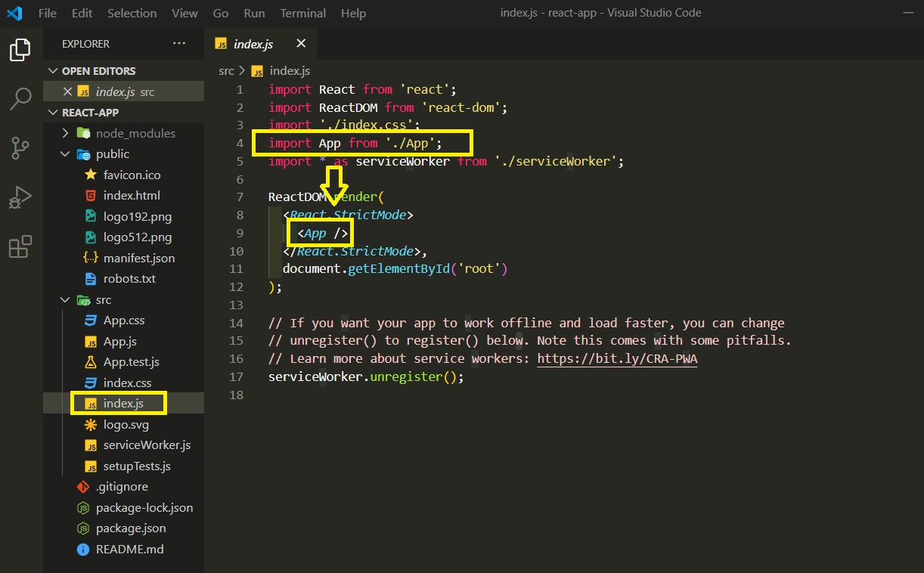Collapse the Open Editors section
The width and height of the screenshot is (924, 573).
[53, 71]
